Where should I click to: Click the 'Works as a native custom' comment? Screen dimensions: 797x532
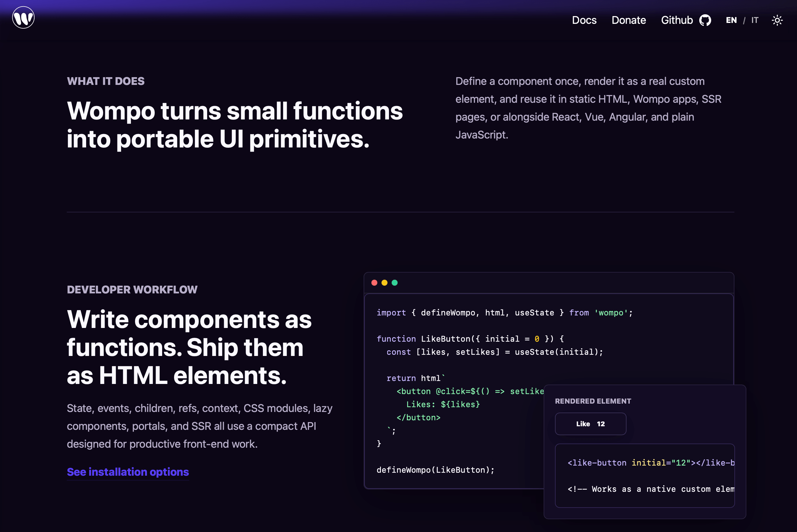[651, 489]
